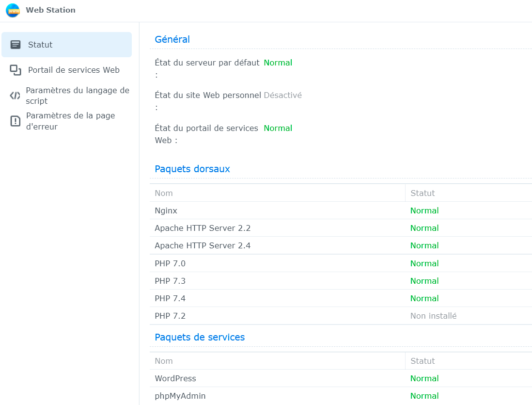Click the script language code icon
Screen dimensions: 532x405
click(x=15, y=96)
